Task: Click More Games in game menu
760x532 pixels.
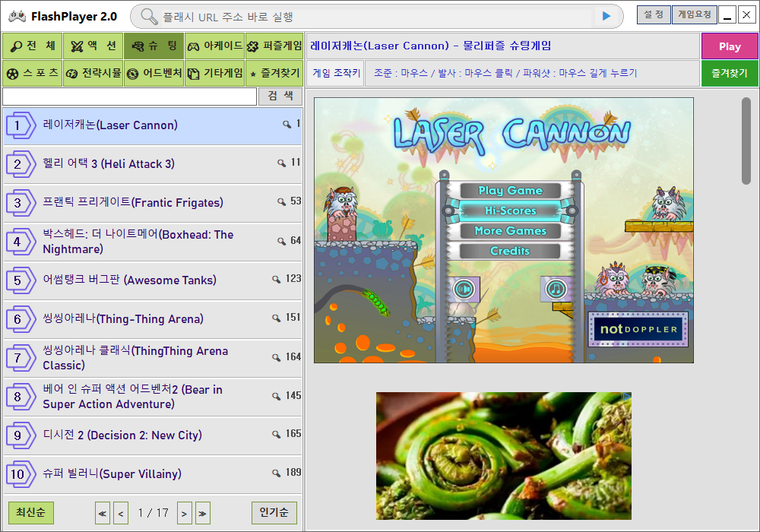Action: click(511, 231)
